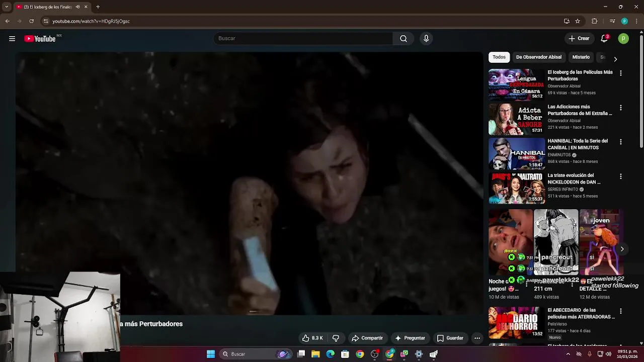Open the Chrome three-dot menu
Image resolution: width=644 pixels, height=362 pixels.
tap(636, 21)
